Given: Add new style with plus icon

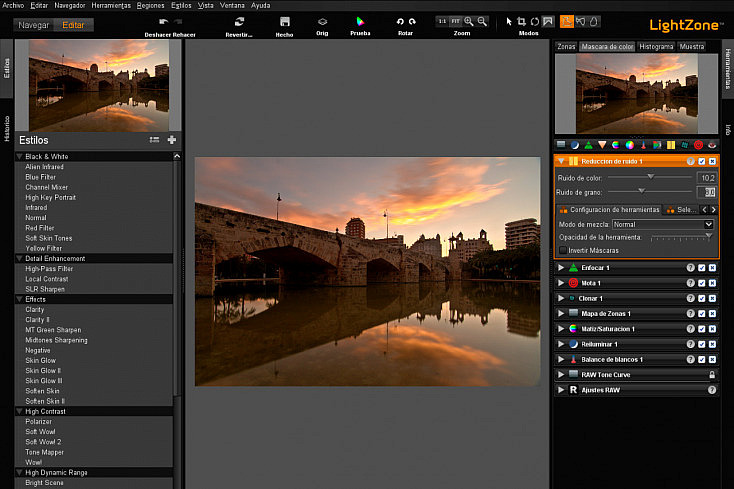Looking at the screenshot, I should (x=172, y=139).
